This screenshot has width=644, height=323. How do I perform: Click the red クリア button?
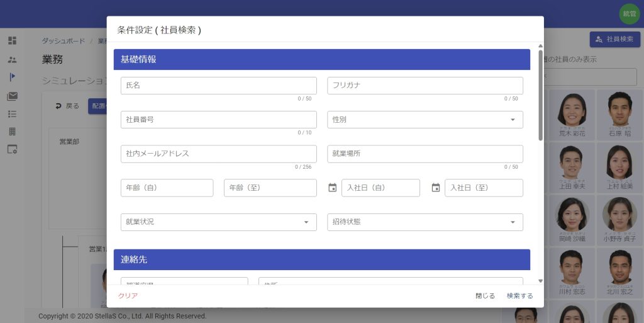pos(128,296)
